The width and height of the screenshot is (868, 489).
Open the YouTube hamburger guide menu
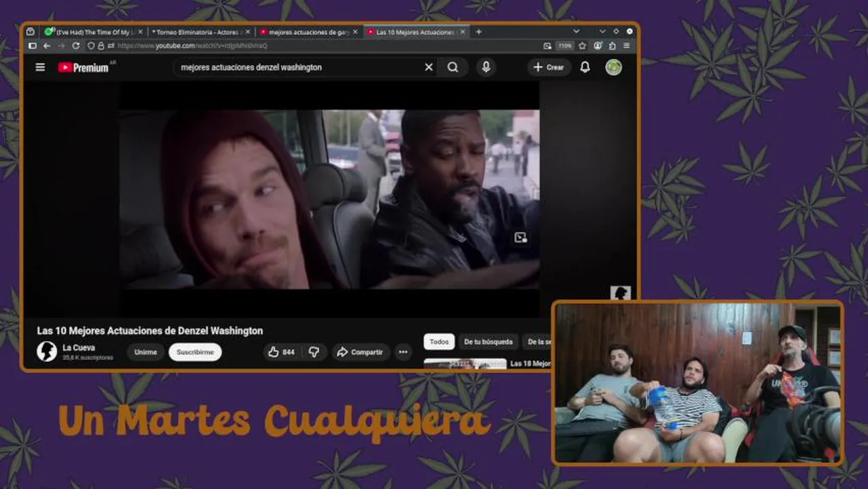point(40,67)
